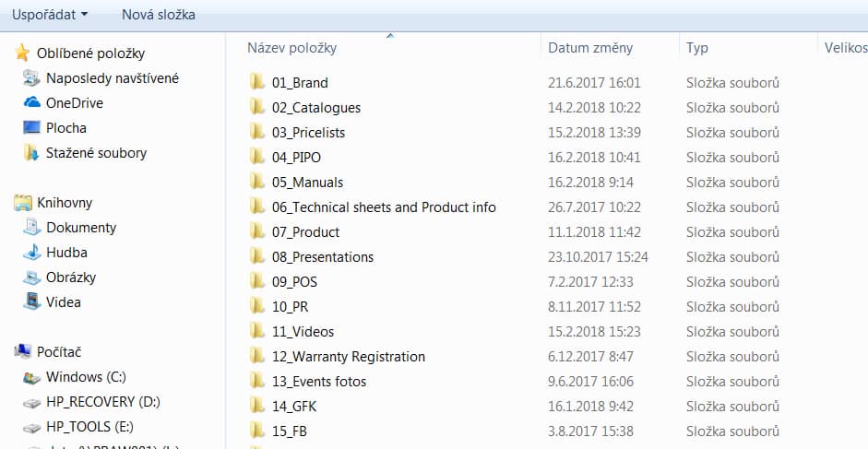Select the Plocha desktop icon
Screen dimensions: 868x449
[x=31, y=128]
